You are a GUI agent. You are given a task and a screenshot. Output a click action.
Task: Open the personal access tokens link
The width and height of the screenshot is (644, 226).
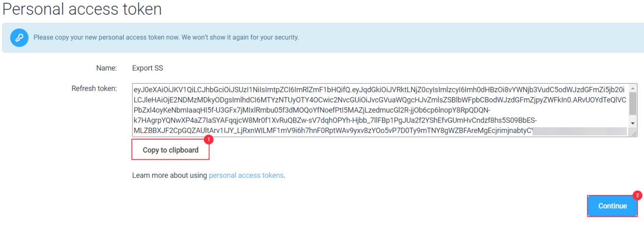tap(246, 175)
